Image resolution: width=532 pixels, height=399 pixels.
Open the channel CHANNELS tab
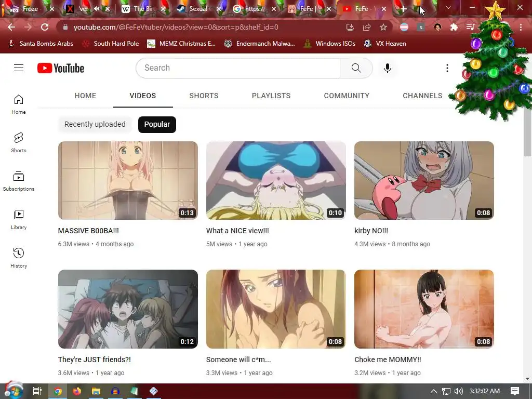coord(422,96)
